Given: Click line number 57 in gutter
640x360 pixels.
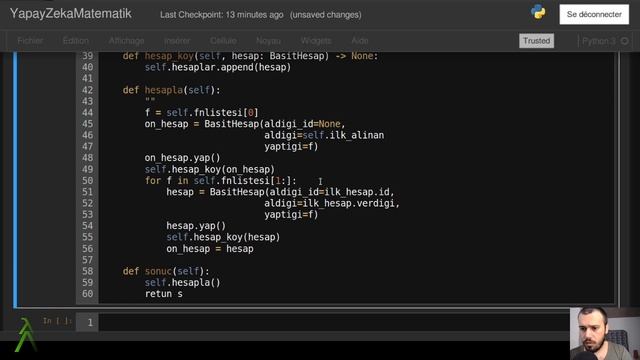Looking at the screenshot, I should [x=87, y=260].
